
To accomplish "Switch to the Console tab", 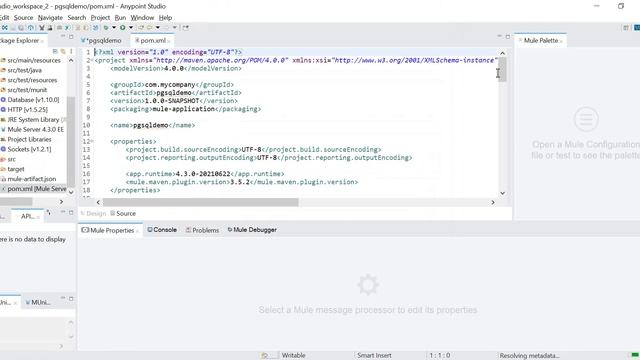I will [x=162, y=230].
